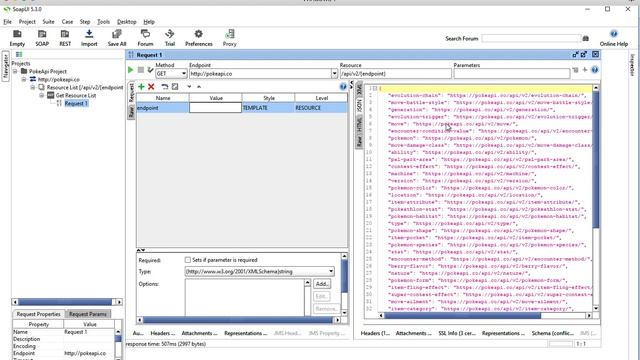Viewport: 640px width, 360px height.
Task: Click the forum search button icon
Action: (x=586, y=38)
